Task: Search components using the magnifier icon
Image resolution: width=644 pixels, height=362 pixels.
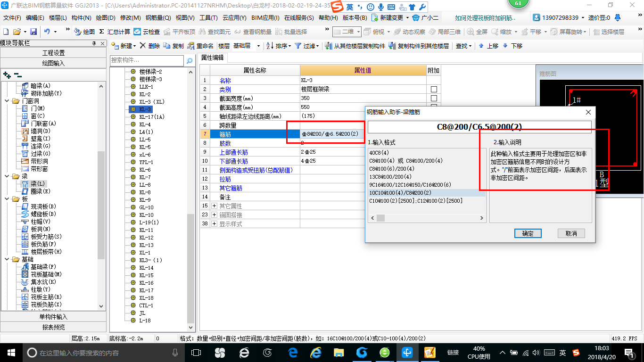Action: [189, 61]
